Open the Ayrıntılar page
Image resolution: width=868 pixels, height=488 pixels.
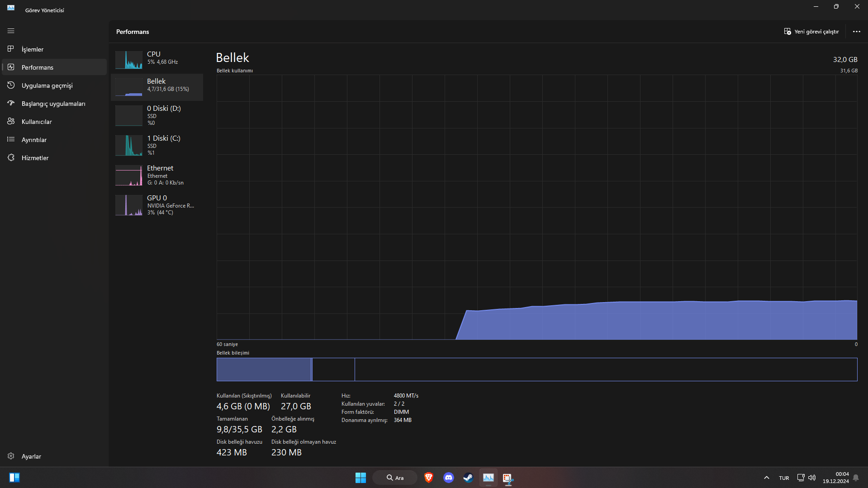54,139
